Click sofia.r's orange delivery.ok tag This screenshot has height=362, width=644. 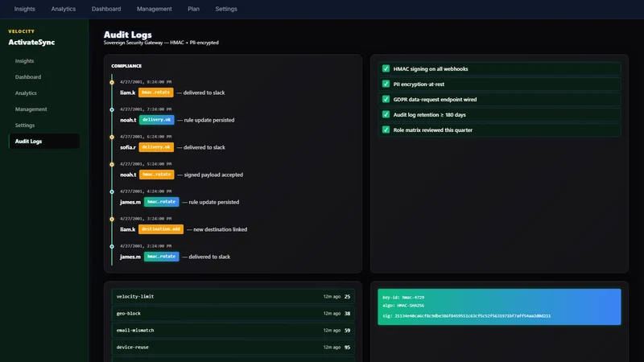pyautogui.click(x=156, y=147)
